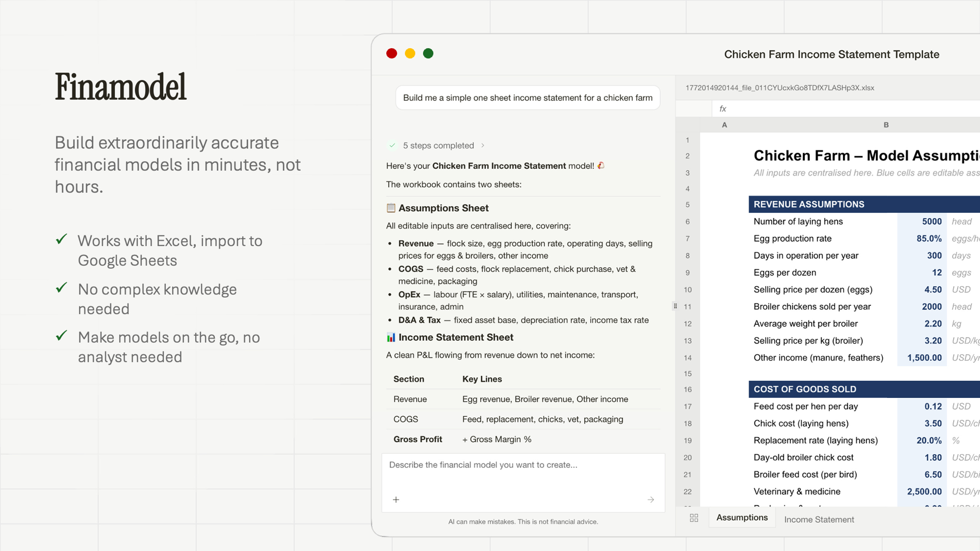
Task: Click the Days in operation per year label
Action: point(806,256)
